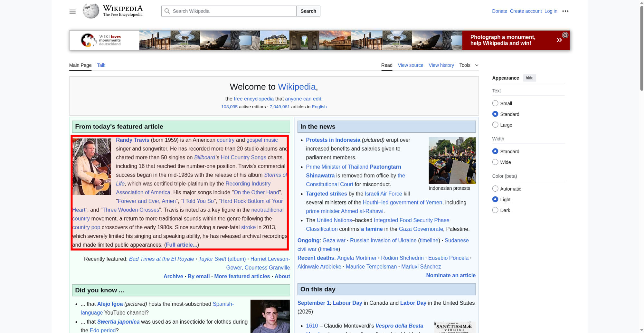Click the Log in link
644x333 pixels.
(x=551, y=11)
